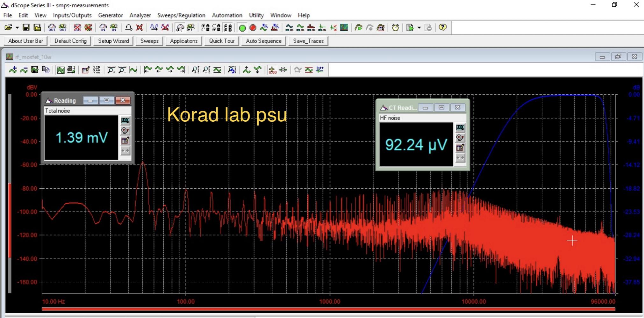Image resolution: width=644 pixels, height=318 pixels.
Task: Click the 92.24 µV HF noise readout
Action: (416, 145)
